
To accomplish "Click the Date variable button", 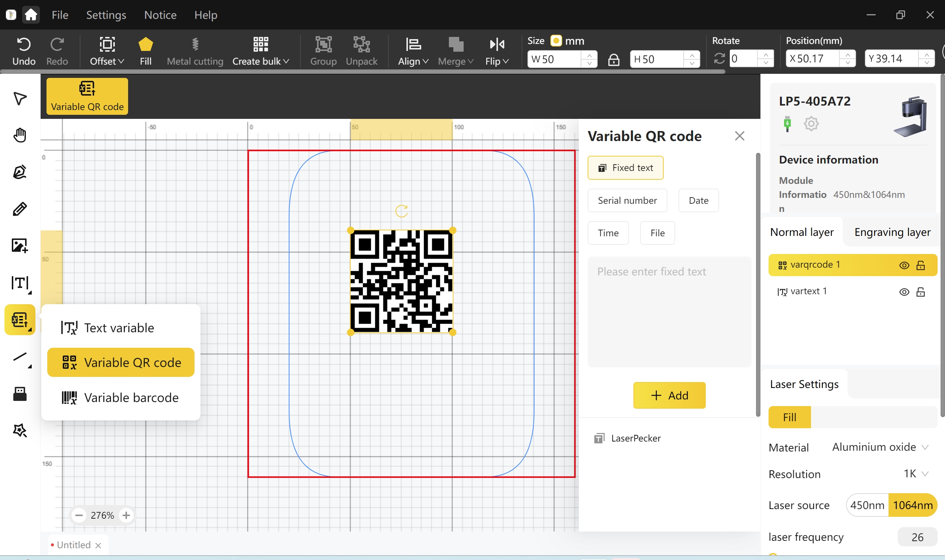I will point(698,200).
